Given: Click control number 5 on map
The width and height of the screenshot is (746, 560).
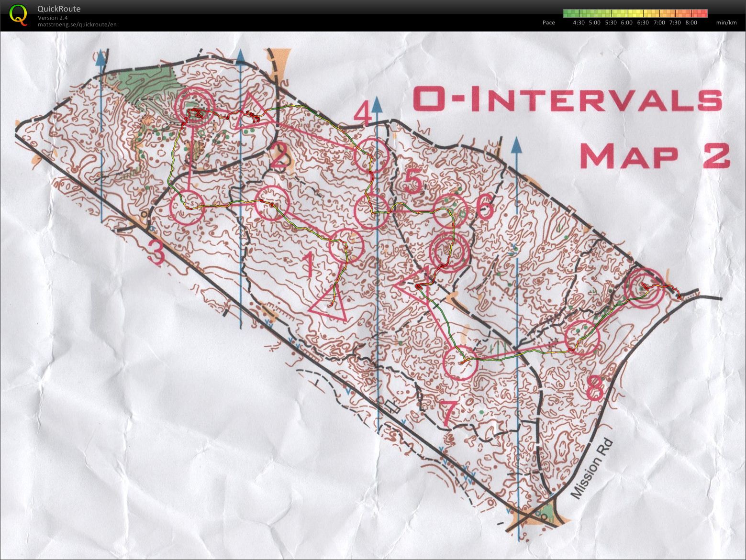Looking at the screenshot, I should [414, 182].
